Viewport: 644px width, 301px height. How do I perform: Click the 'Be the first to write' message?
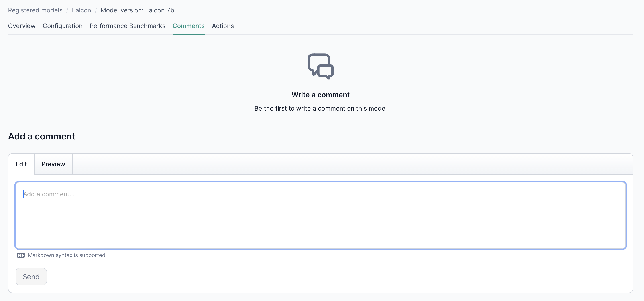(320, 108)
